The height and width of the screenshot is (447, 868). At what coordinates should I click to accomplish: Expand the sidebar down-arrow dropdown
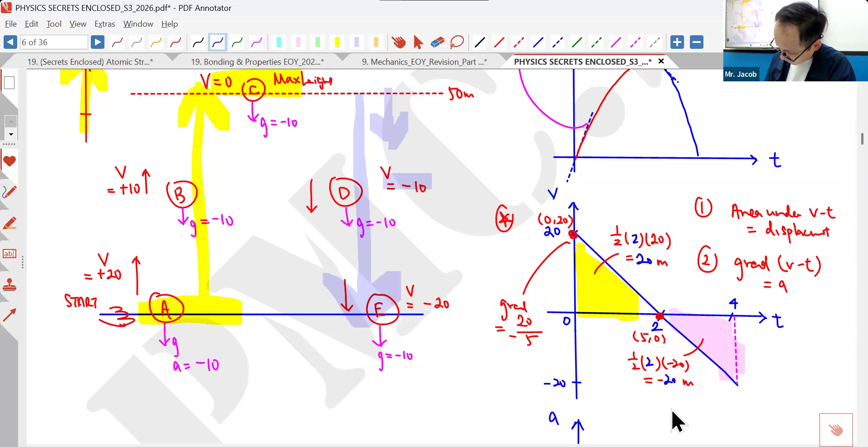(11, 134)
